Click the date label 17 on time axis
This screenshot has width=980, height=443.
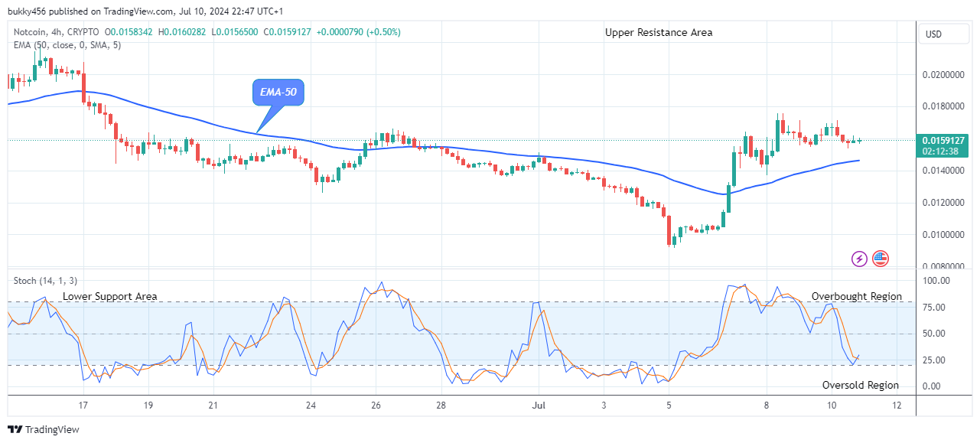(83, 406)
